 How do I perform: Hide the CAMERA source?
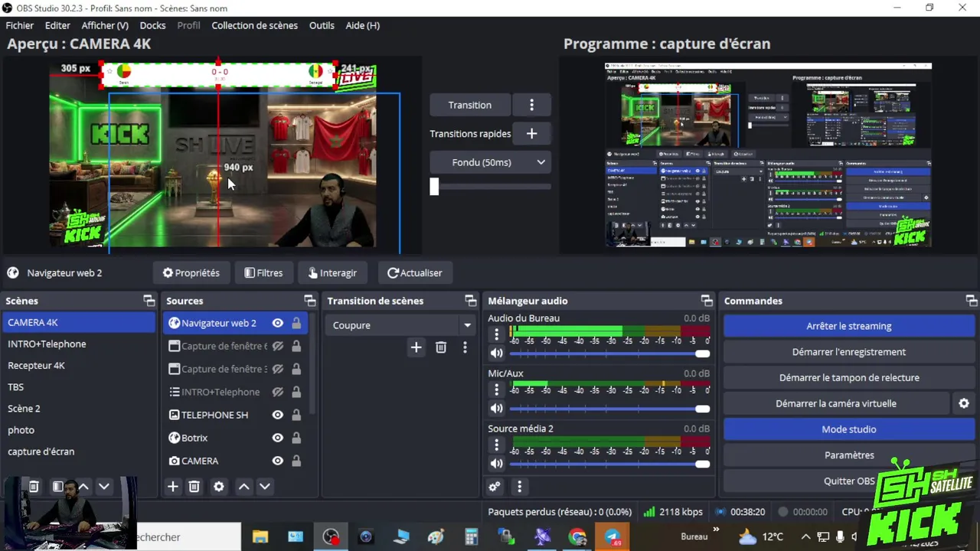[278, 461]
